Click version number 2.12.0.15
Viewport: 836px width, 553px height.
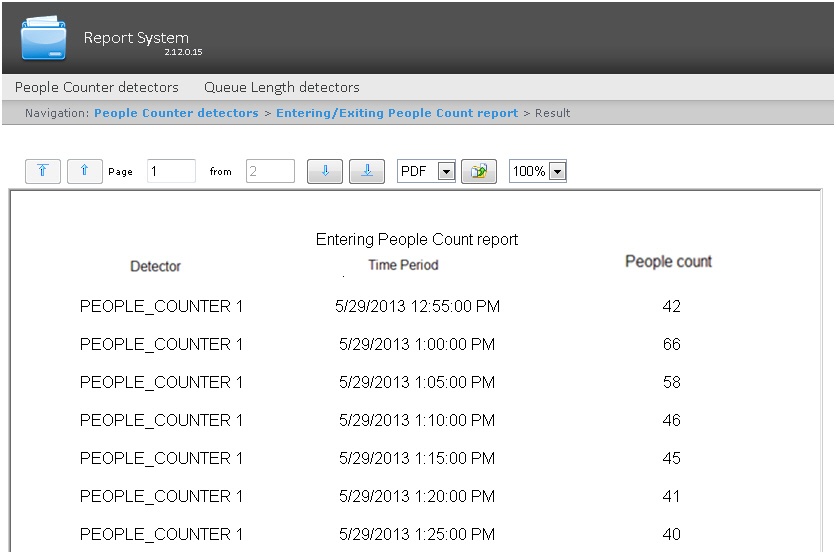183,52
